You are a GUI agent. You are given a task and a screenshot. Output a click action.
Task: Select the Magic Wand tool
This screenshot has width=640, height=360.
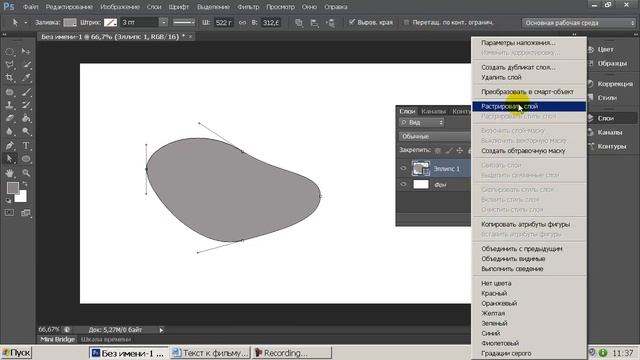26,65
